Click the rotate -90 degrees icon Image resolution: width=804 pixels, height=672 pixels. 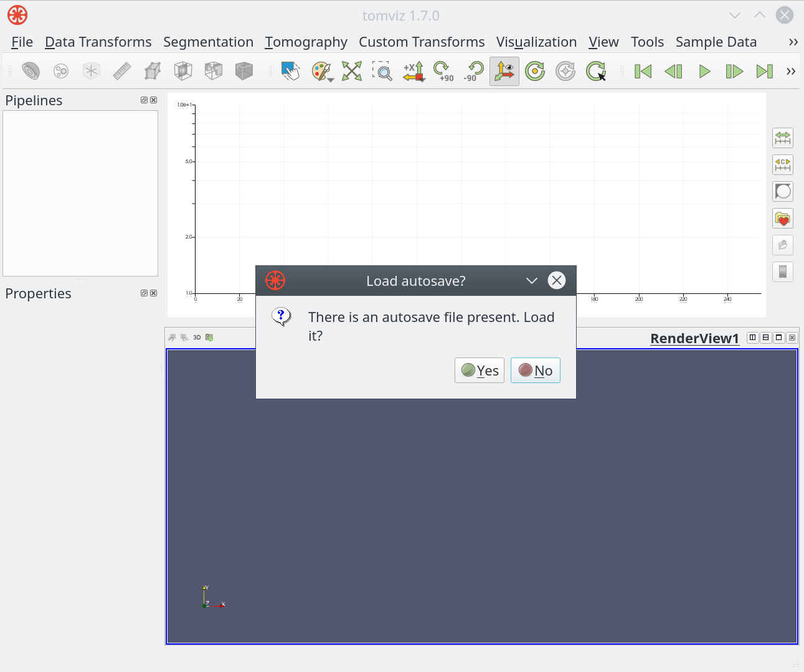click(474, 71)
